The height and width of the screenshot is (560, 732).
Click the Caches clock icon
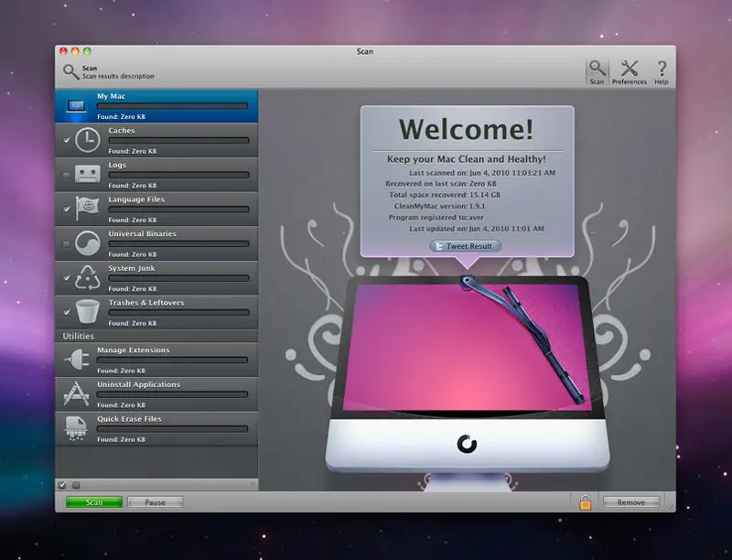[87, 140]
